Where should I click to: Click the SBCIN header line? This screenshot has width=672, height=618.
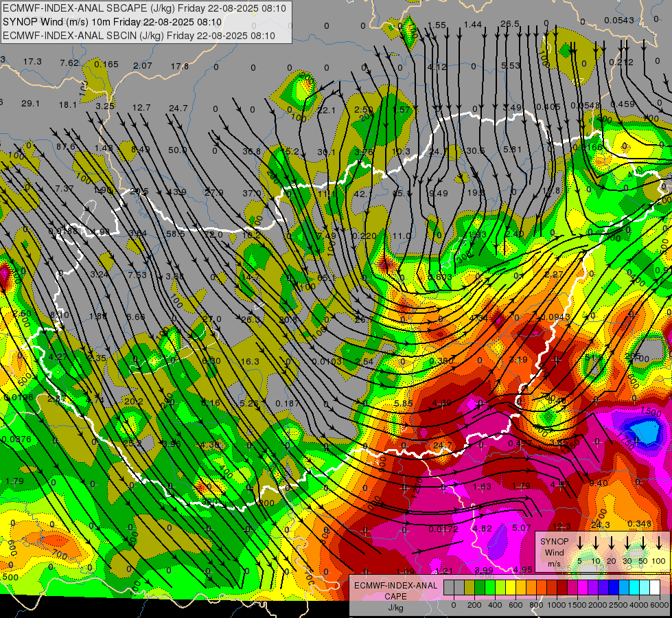point(139,36)
